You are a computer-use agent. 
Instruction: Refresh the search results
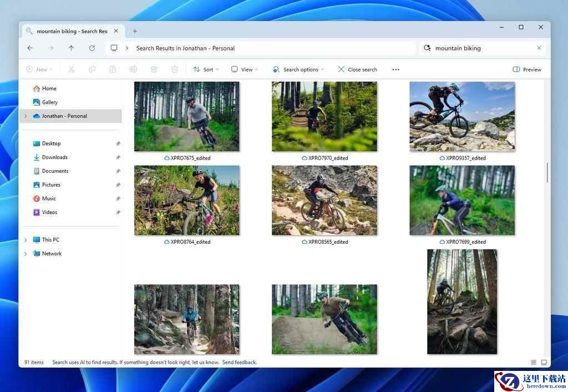92,48
